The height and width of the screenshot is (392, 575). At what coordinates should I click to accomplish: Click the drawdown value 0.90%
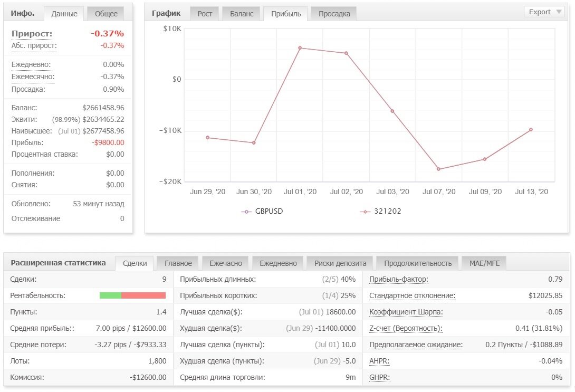click(x=113, y=90)
